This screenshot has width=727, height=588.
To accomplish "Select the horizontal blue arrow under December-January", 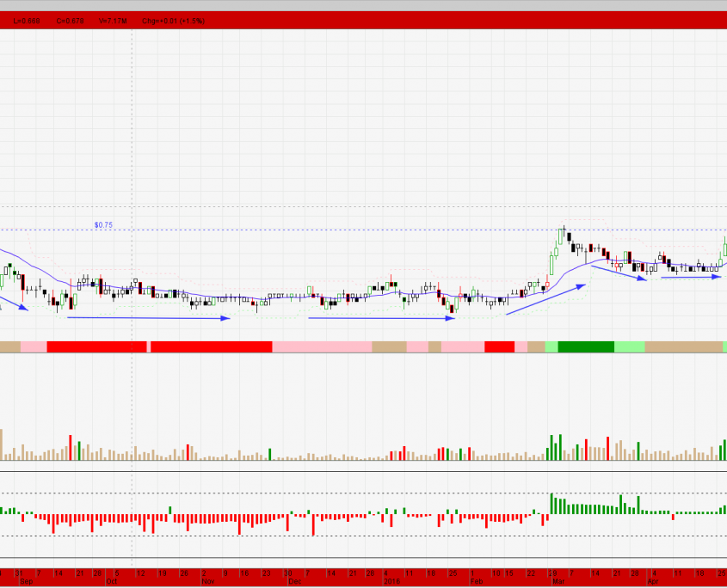I will click(x=381, y=318).
